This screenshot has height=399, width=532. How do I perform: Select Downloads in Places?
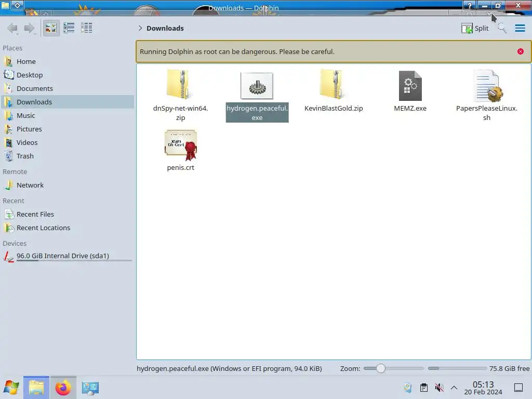coord(67,102)
